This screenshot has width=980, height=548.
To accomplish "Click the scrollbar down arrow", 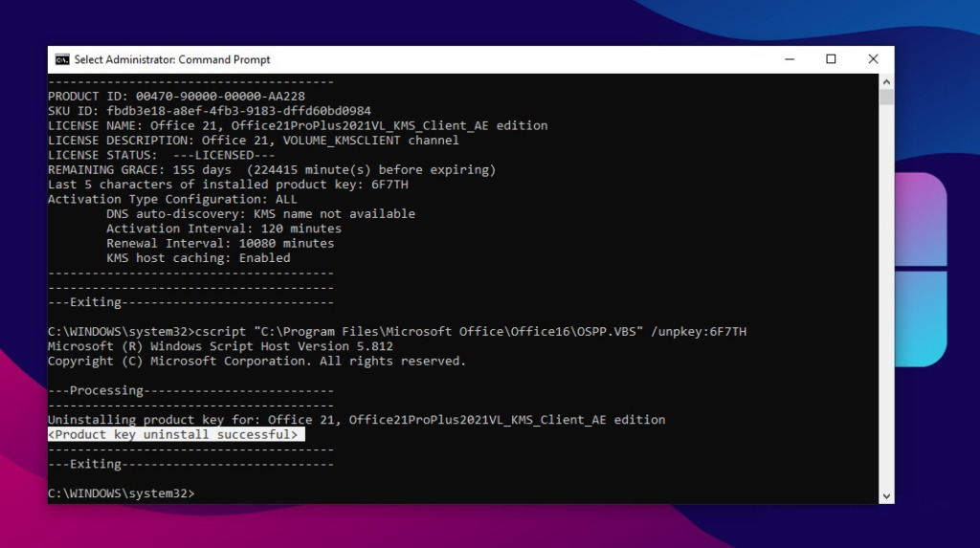I will (x=886, y=495).
